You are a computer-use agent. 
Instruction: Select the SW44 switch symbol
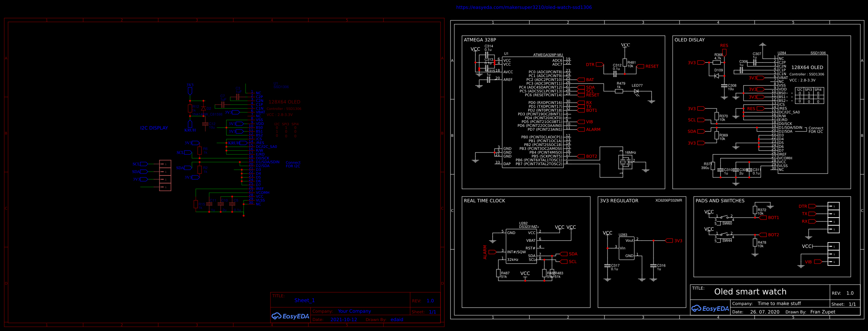click(724, 235)
